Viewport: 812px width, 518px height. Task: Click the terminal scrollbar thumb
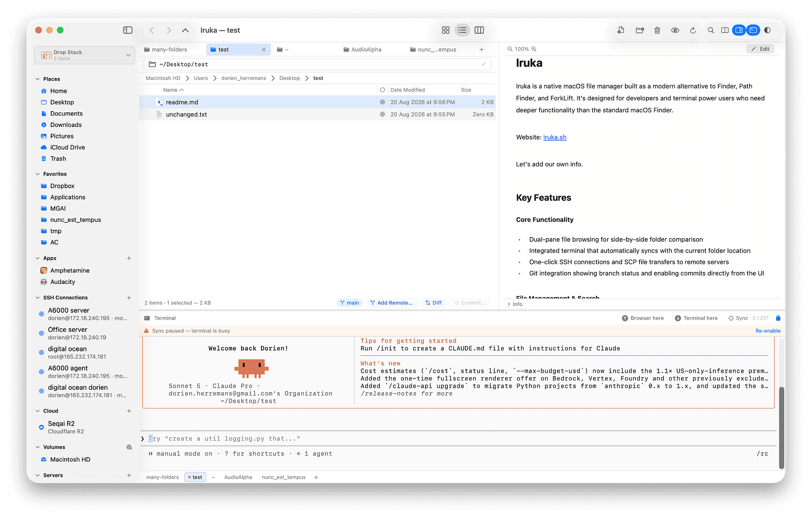782,428
